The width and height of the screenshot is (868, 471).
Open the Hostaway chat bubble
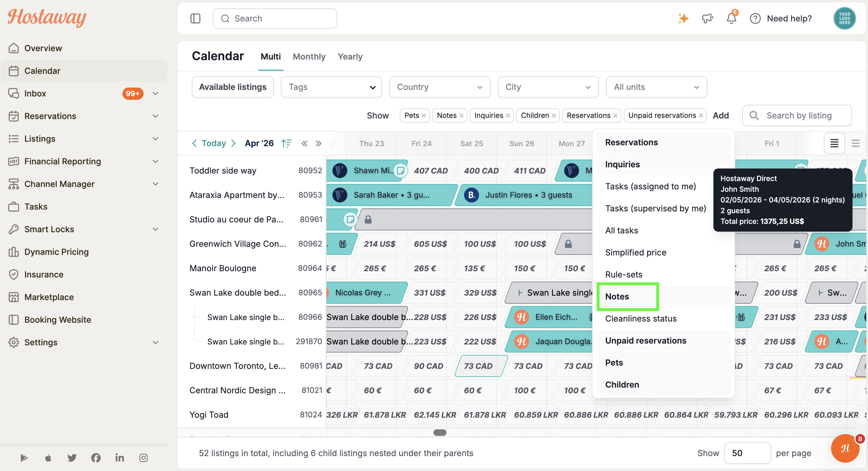[845, 448]
